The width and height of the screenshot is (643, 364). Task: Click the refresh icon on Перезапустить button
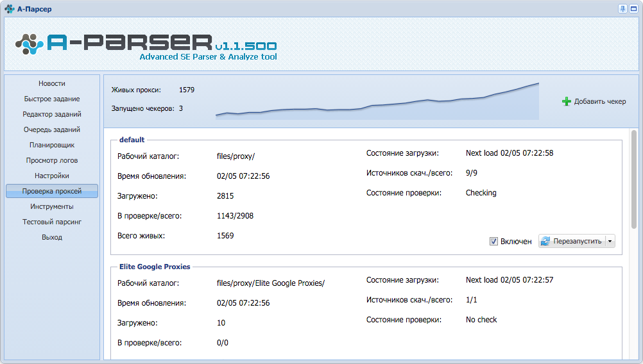[545, 241]
